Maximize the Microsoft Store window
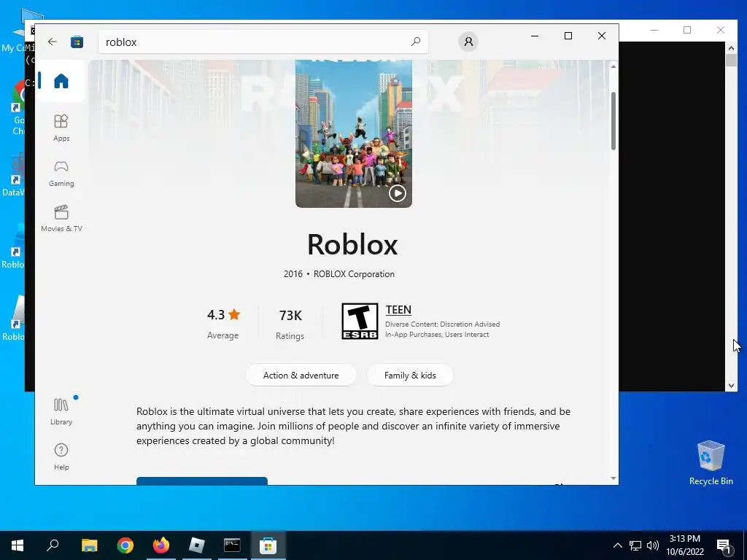The height and width of the screenshot is (560, 747). (568, 36)
